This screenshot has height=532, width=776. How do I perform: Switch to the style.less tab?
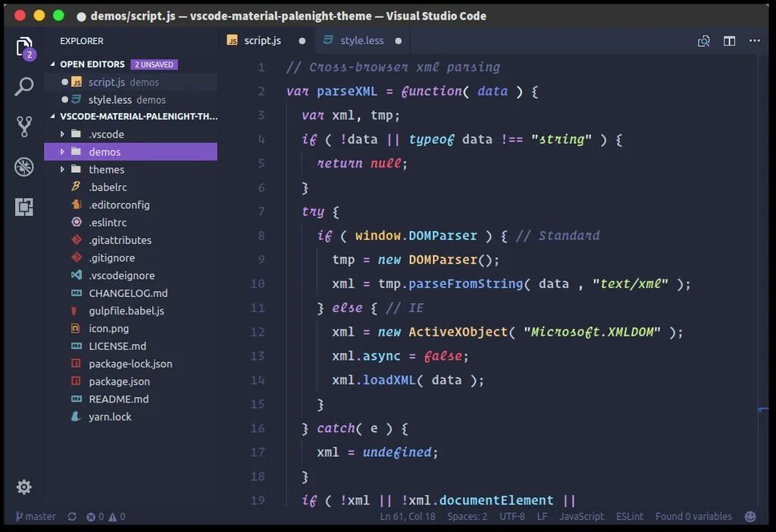(361, 41)
